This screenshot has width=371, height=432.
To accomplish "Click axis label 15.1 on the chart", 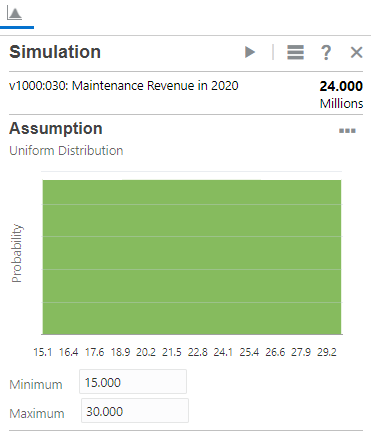I will pyautogui.click(x=43, y=352).
